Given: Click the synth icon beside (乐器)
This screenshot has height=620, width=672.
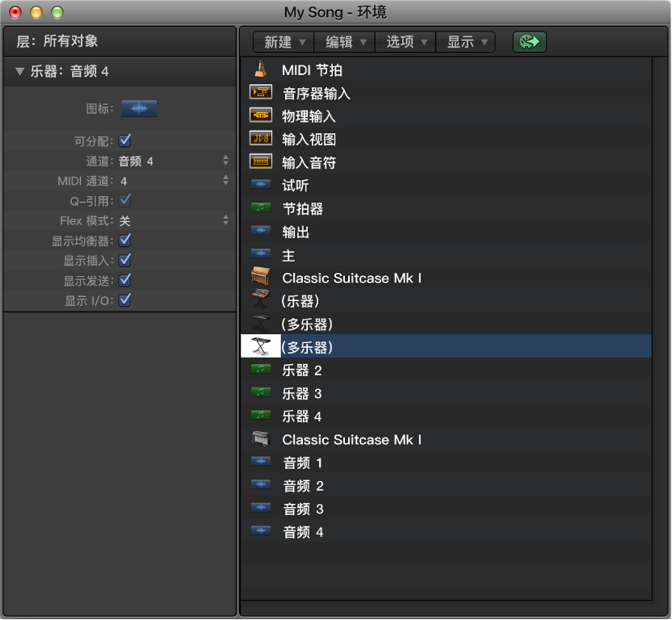Looking at the screenshot, I should point(261,299).
